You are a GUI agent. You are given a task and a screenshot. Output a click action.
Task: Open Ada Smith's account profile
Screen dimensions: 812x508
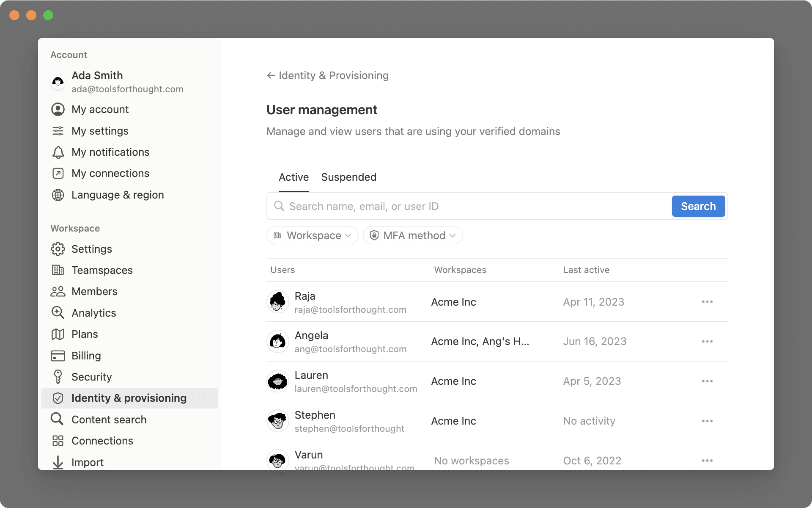pos(97,82)
